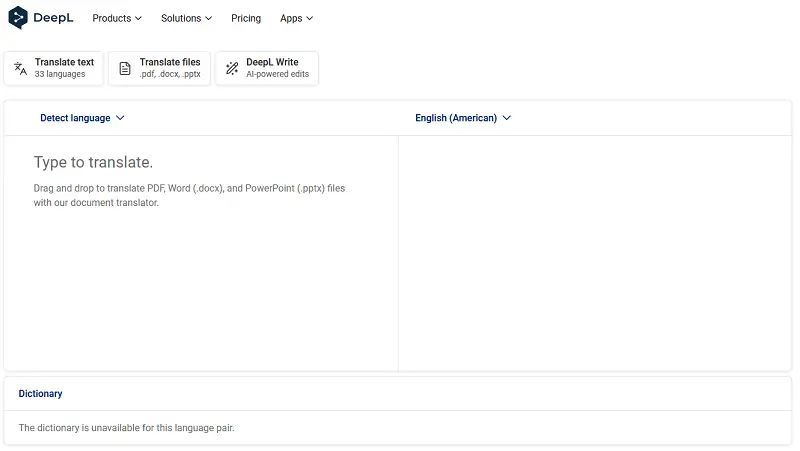Click the '.pdf, .docx, .pptx' subtitle

[170, 74]
